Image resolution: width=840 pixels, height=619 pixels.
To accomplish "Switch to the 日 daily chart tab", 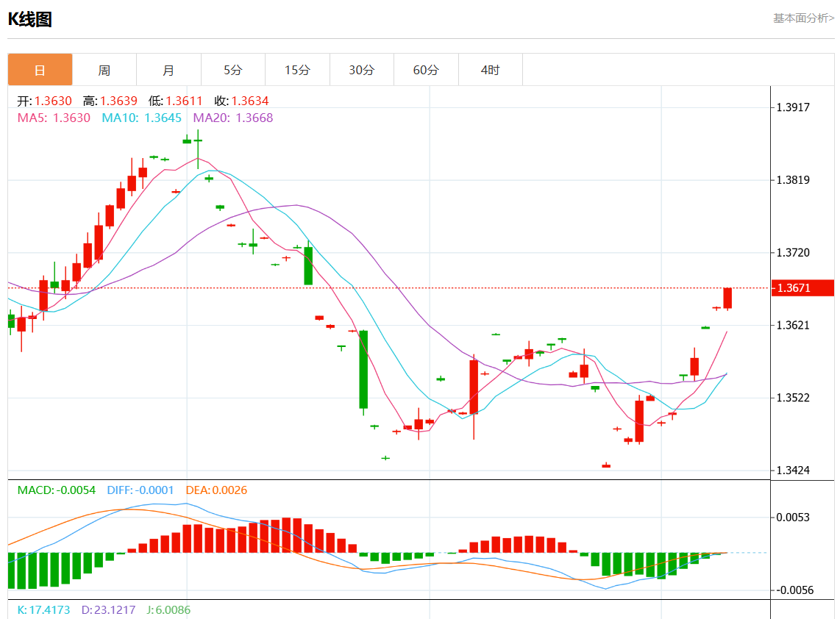I will [40, 70].
